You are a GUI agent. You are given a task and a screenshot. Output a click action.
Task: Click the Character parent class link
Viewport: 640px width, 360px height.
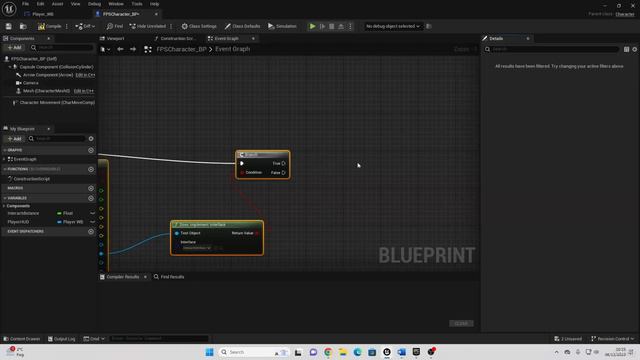[624, 14]
